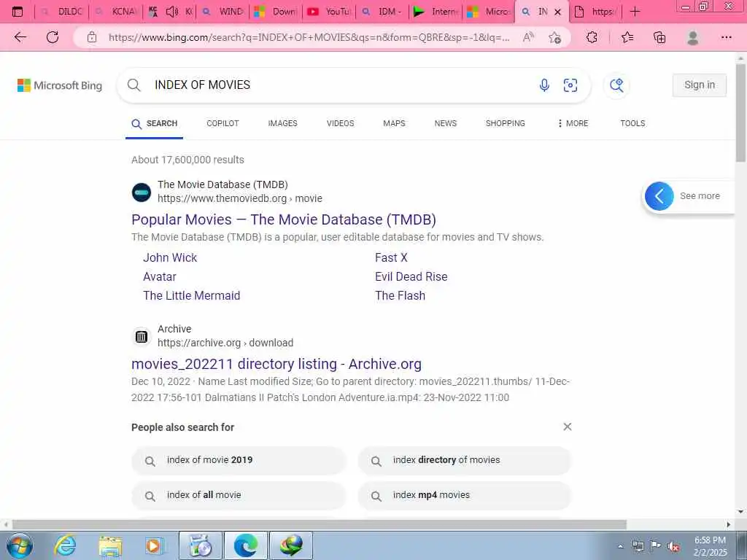Screen dimensions: 747x560
Task: Open the TOOLS search filter
Action: point(632,123)
